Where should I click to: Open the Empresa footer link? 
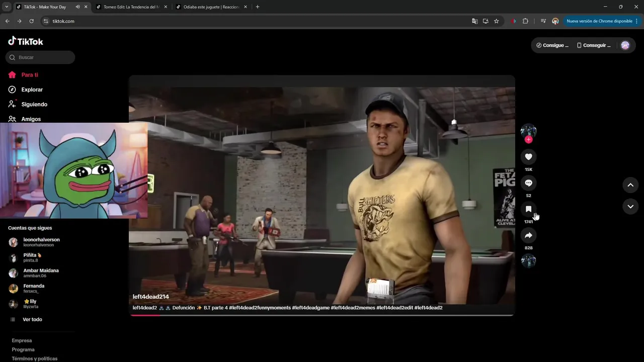coord(22,340)
